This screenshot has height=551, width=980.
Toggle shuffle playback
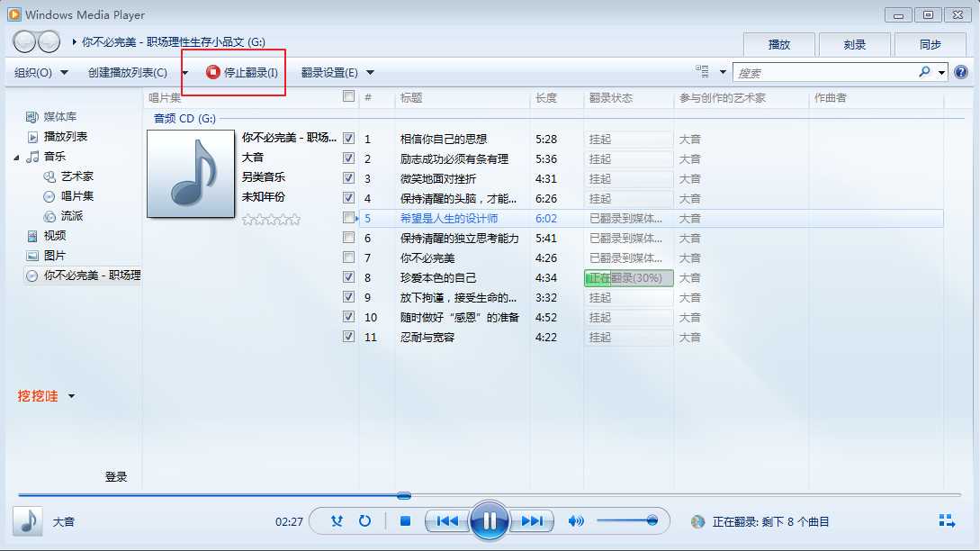pyautogui.click(x=337, y=521)
